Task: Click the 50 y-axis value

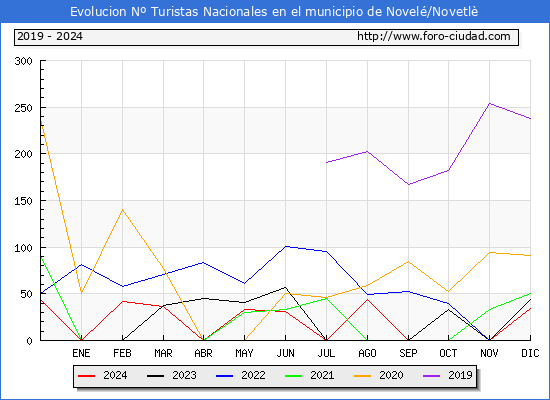Action: click(27, 294)
